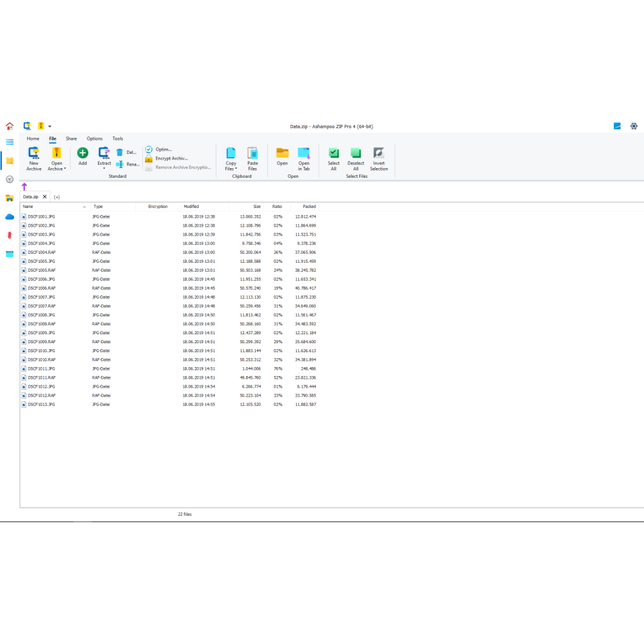644x644 pixels.
Task: Click the Encrypt Archive padlock icon
Action: click(149, 158)
